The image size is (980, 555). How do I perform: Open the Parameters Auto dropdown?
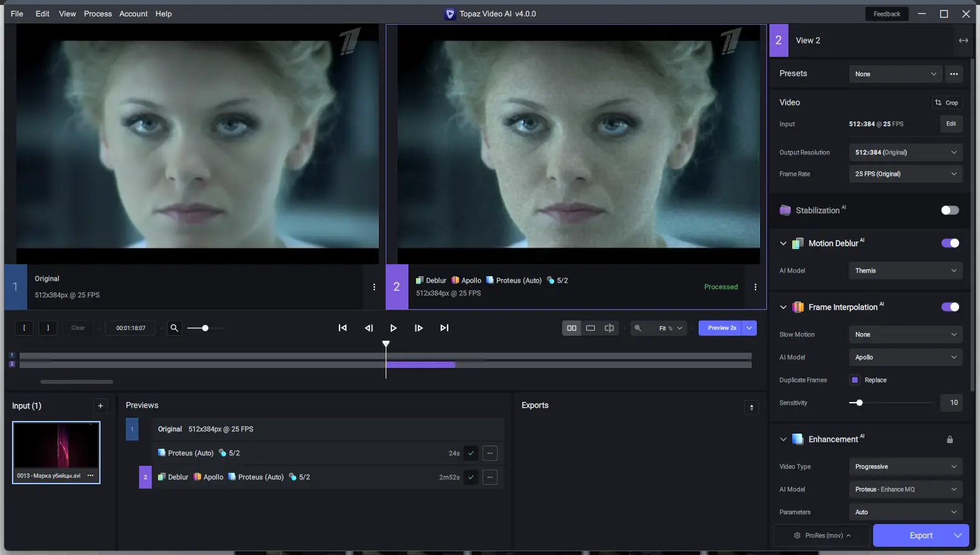[905, 512]
